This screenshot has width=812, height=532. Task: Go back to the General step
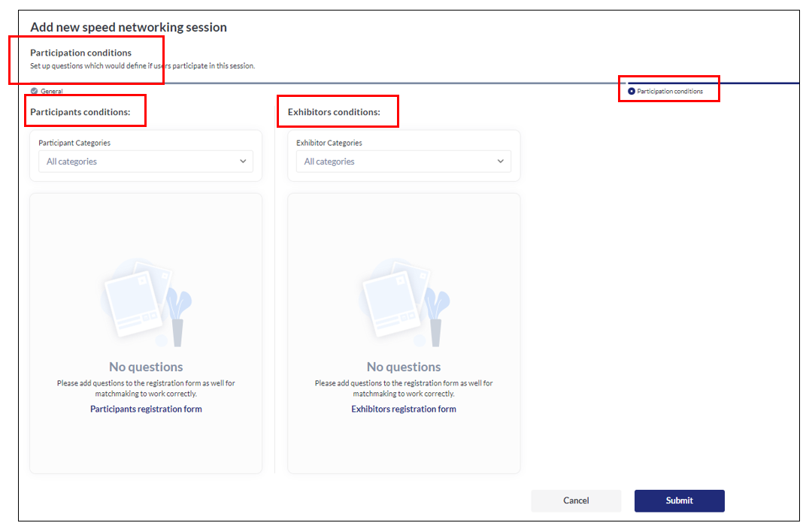click(51, 92)
